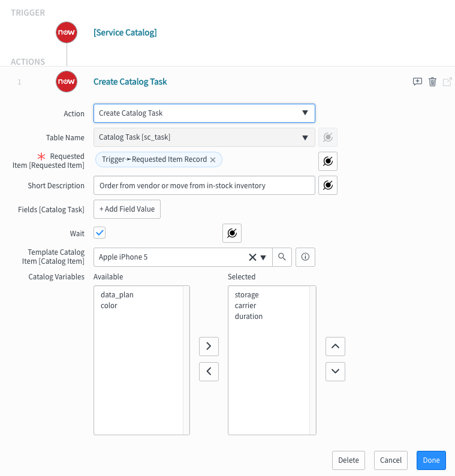Remove the Trigger Requested Item Record pill
The height and width of the screenshot is (476, 455).
pyautogui.click(x=213, y=159)
